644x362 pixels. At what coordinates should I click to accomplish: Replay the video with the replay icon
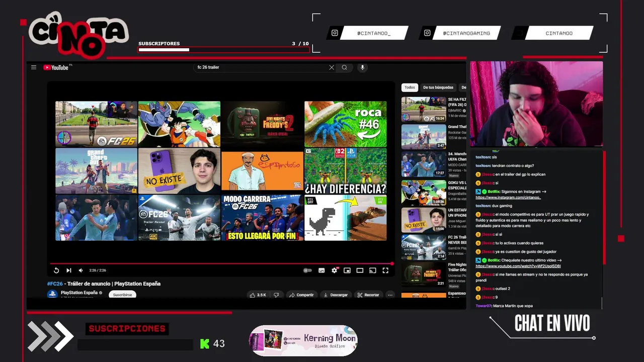[x=56, y=270]
